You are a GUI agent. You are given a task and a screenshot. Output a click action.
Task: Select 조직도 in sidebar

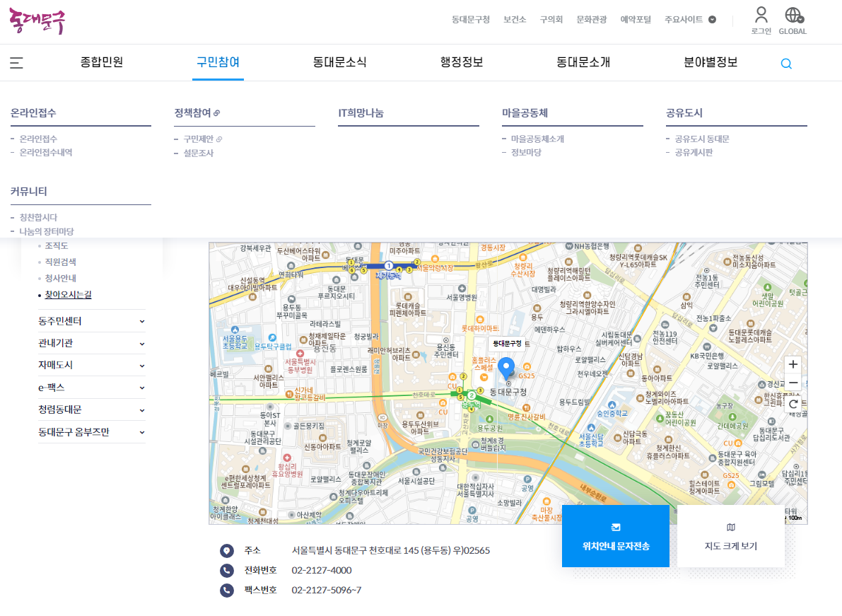coord(57,245)
